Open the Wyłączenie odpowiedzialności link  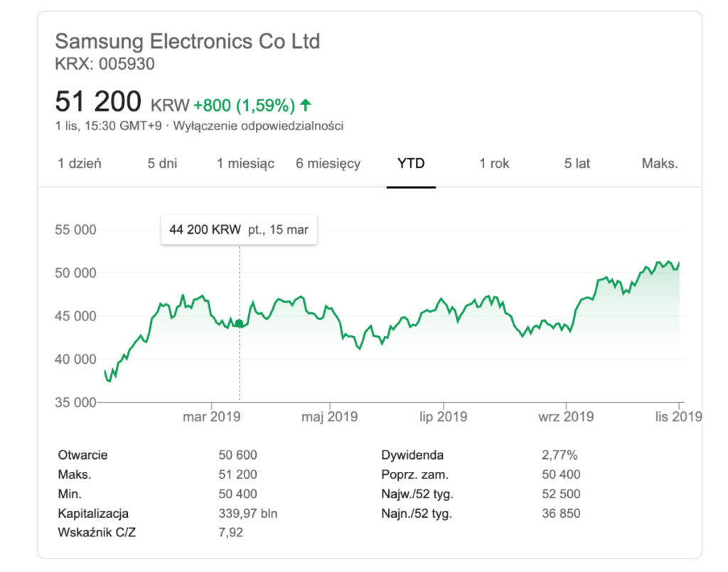[x=258, y=126]
